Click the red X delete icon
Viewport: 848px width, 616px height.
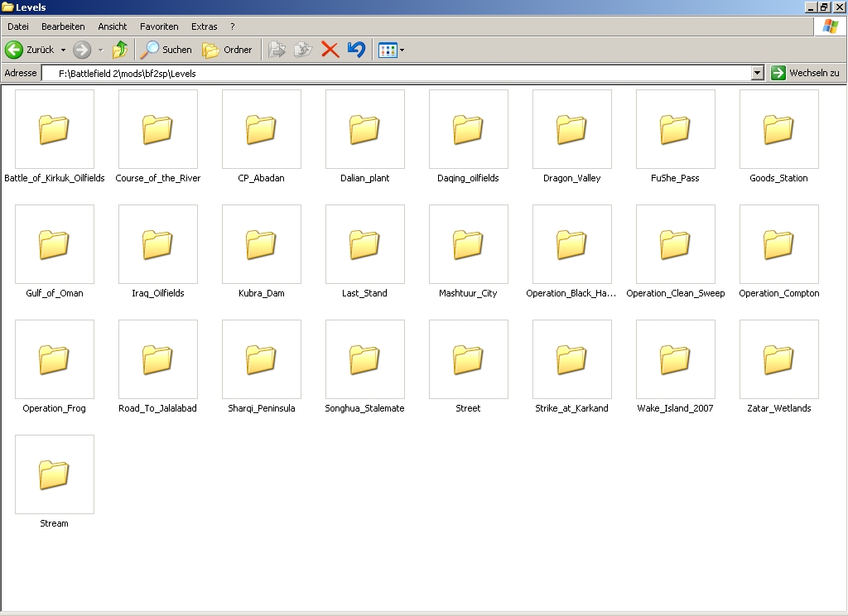330,50
